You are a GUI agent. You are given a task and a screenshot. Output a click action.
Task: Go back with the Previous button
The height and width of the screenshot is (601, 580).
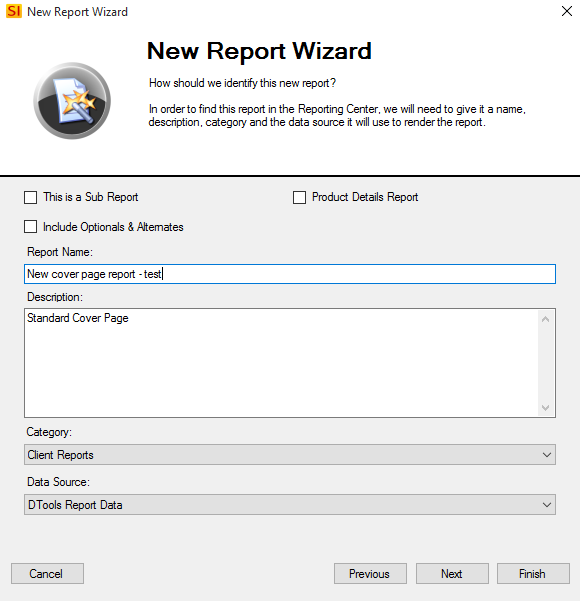point(370,573)
